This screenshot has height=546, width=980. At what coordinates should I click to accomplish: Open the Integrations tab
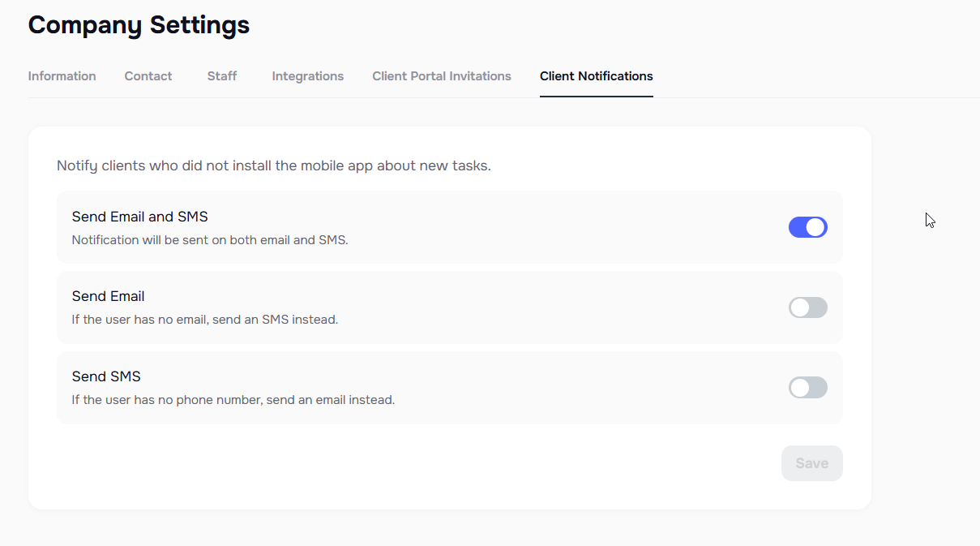(307, 75)
